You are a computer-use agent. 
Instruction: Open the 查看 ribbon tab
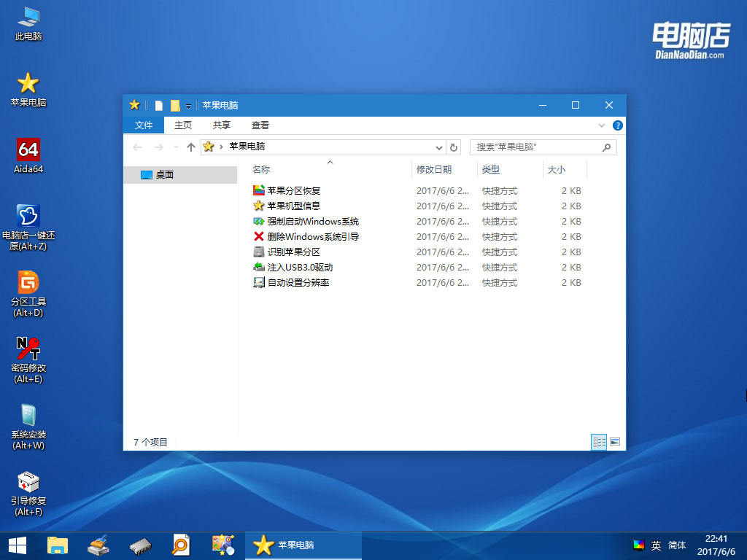260,125
